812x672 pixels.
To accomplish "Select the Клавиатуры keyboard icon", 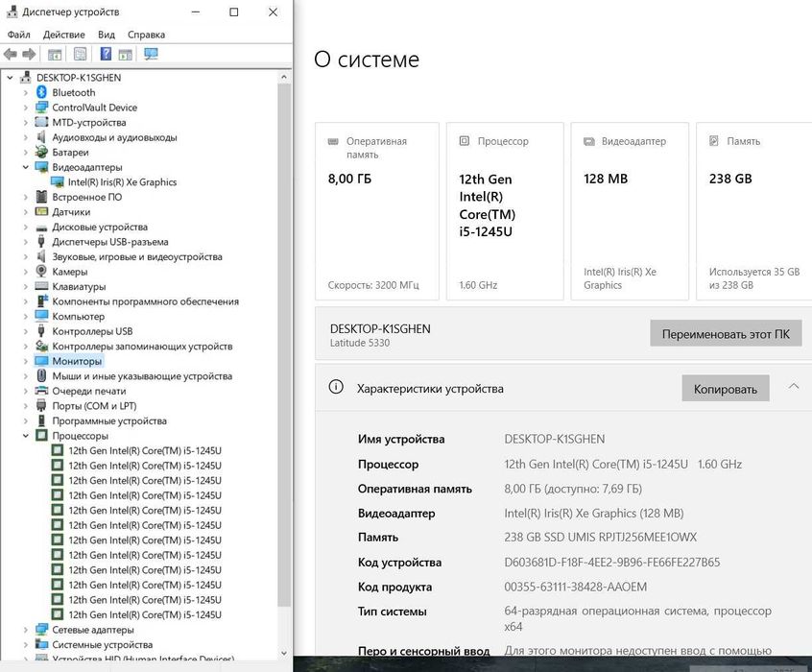I will click(41, 286).
